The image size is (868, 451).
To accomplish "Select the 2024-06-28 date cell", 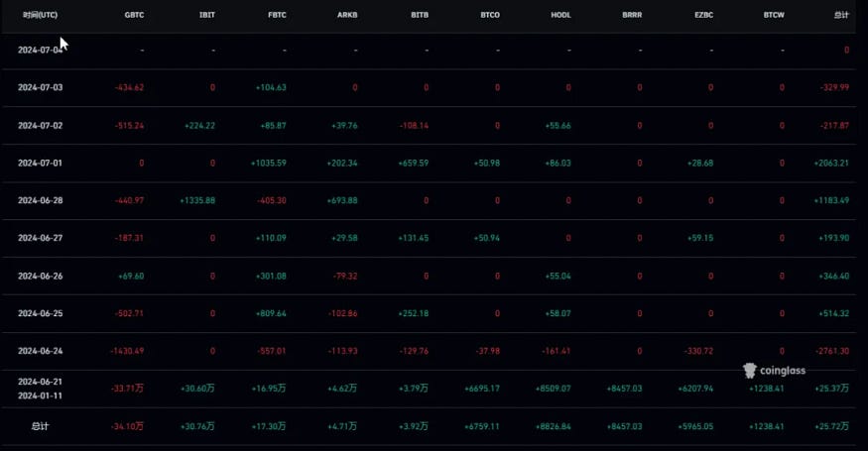I will pos(41,200).
